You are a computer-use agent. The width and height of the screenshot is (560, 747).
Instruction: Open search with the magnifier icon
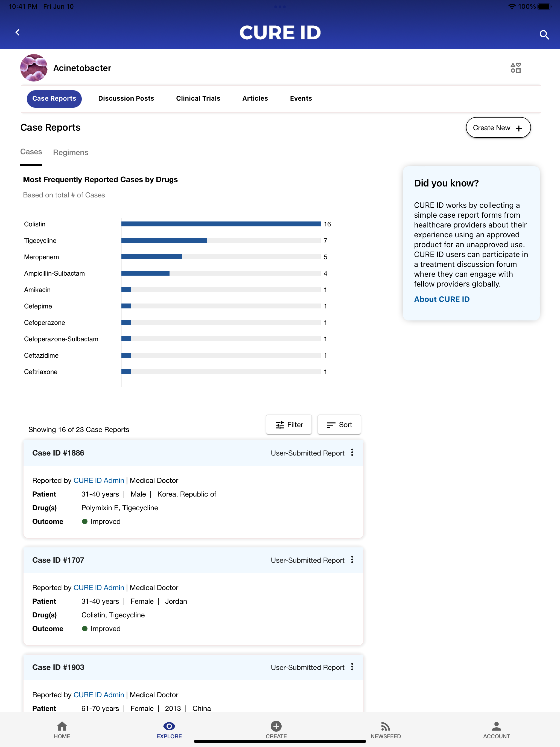544,34
